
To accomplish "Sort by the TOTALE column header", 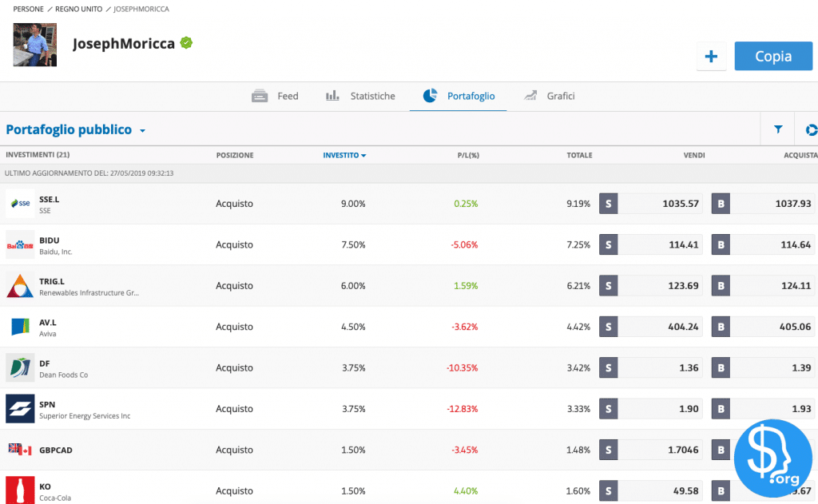I will tap(580, 155).
